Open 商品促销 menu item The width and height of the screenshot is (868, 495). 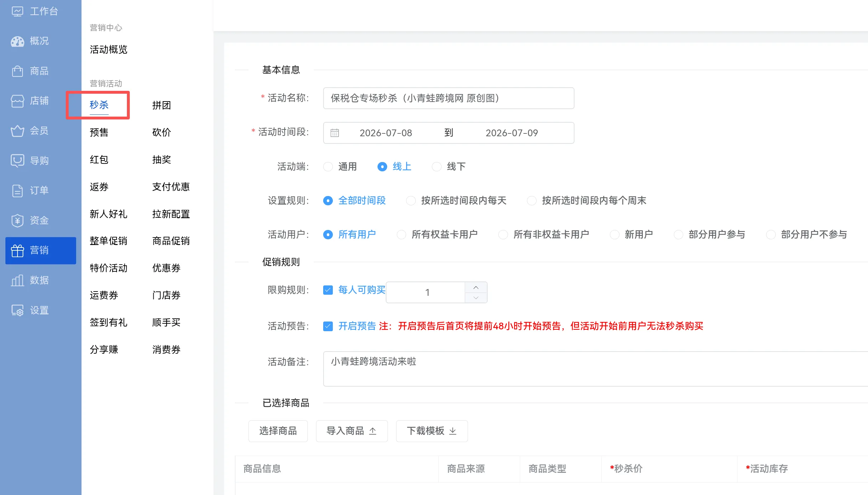(x=171, y=241)
